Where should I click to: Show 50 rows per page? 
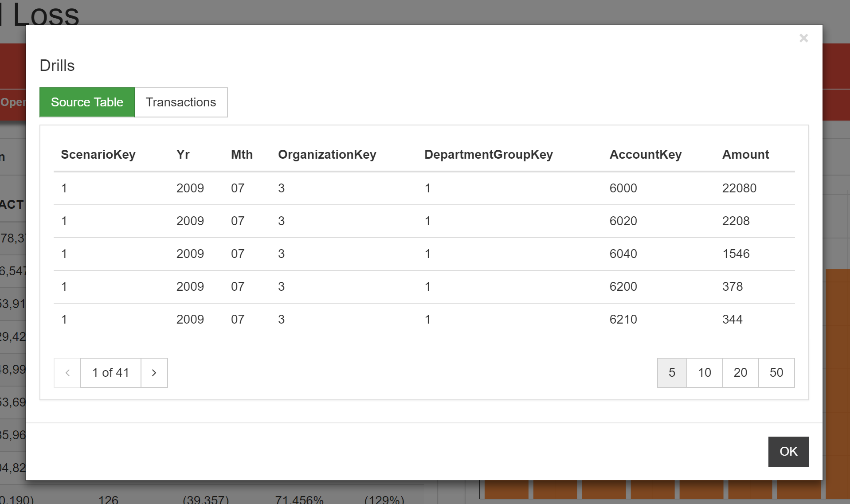click(776, 373)
